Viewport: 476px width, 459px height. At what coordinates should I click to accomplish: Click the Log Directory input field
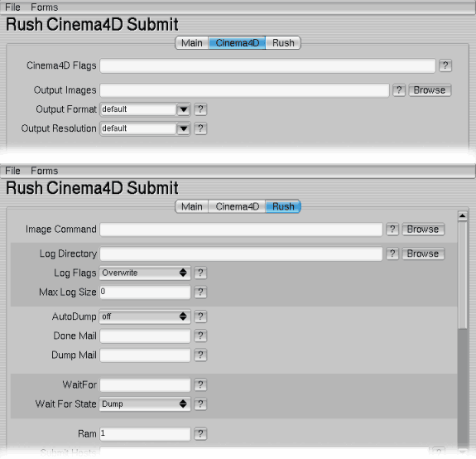coord(241,254)
